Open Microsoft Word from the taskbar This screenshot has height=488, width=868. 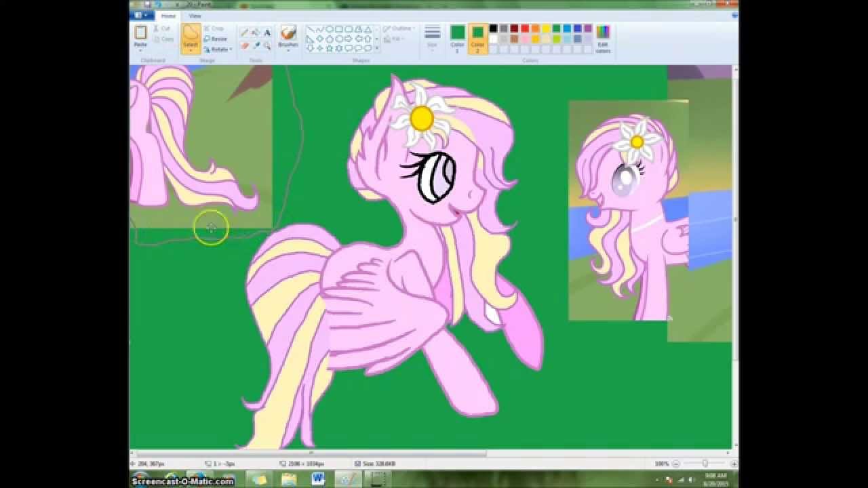(318, 479)
